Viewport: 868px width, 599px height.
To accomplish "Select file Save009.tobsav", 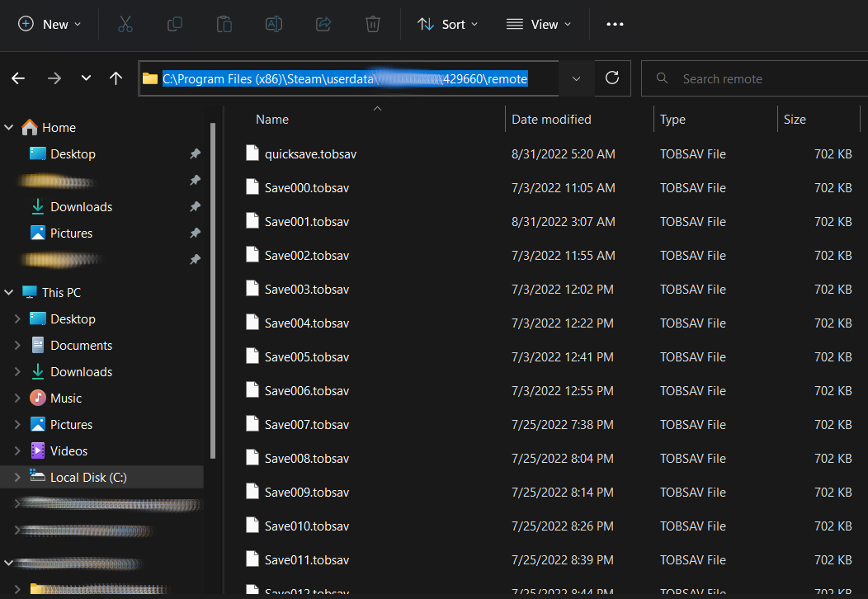I will point(307,492).
